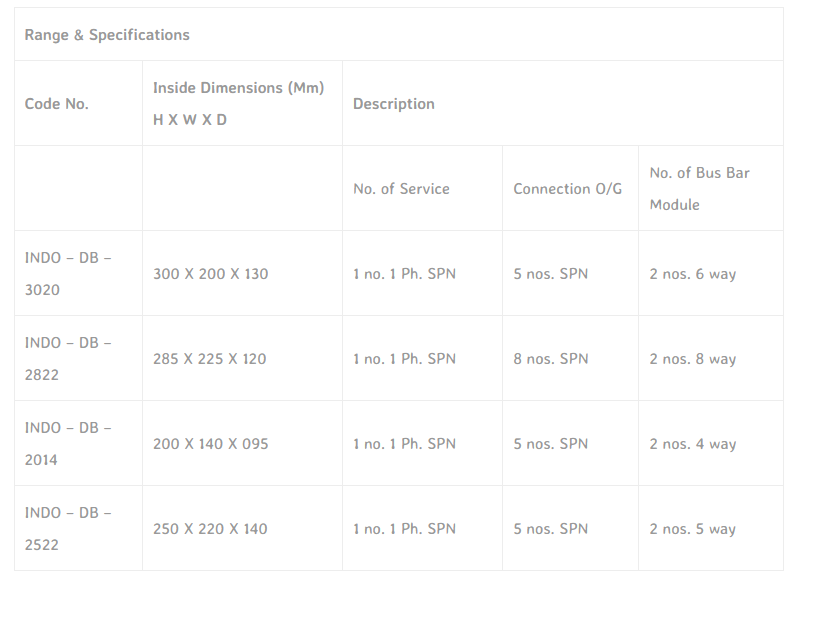
Task: Click the Range & Specifications table title
Action: coord(107,35)
